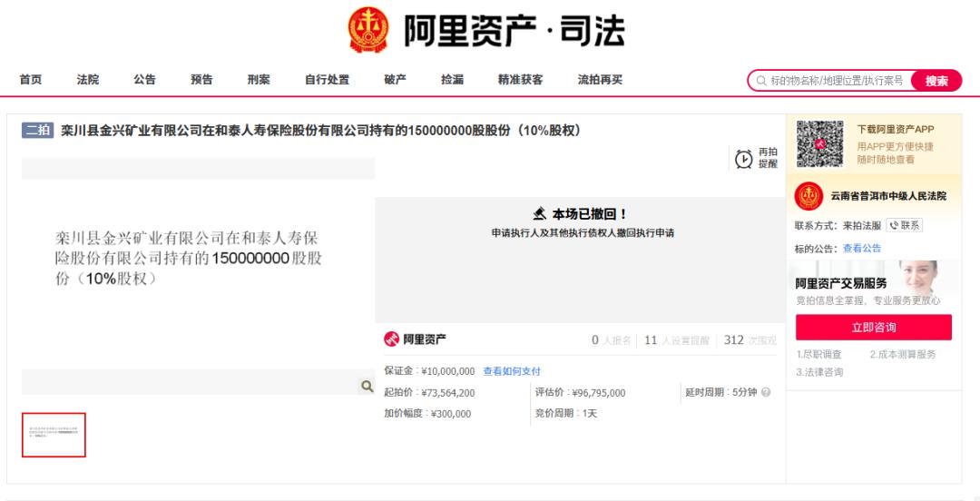The width and height of the screenshot is (980, 501).
Task: Open the 查看公告 link
Action: tap(861, 248)
